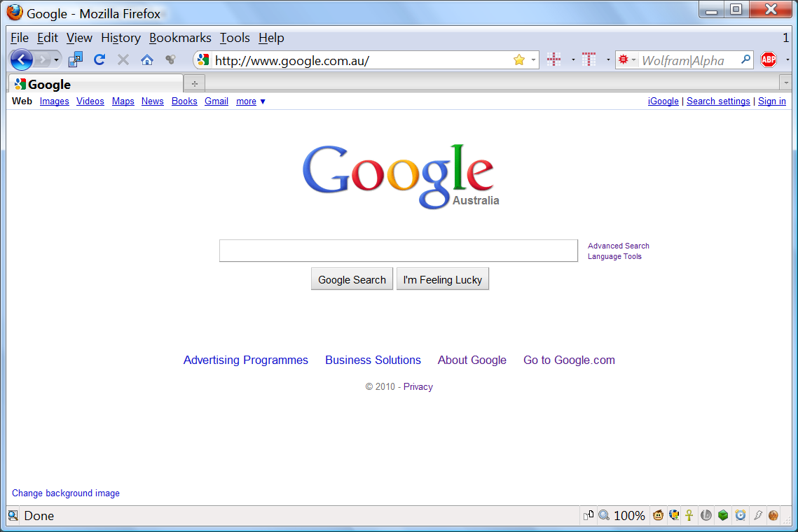This screenshot has width=798, height=532.
Task: Select the Google tab
Action: click(x=96, y=84)
